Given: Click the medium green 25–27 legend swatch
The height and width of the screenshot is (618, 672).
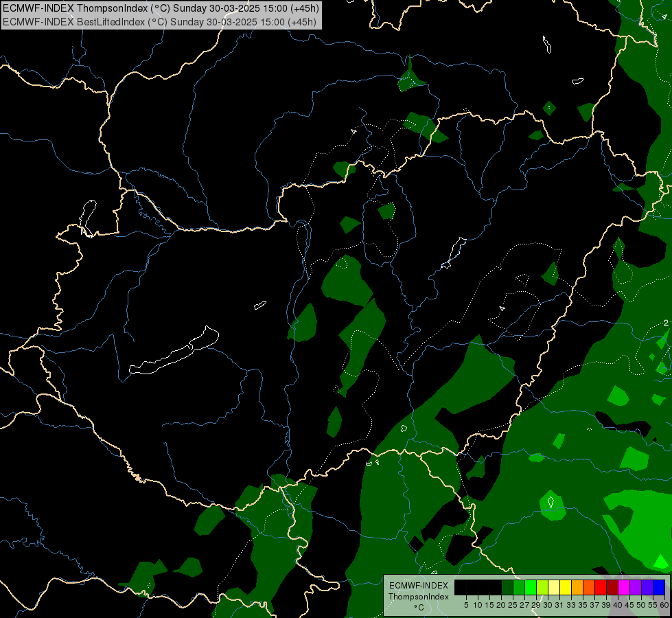Looking at the screenshot, I should pyautogui.click(x=519, y=587).
